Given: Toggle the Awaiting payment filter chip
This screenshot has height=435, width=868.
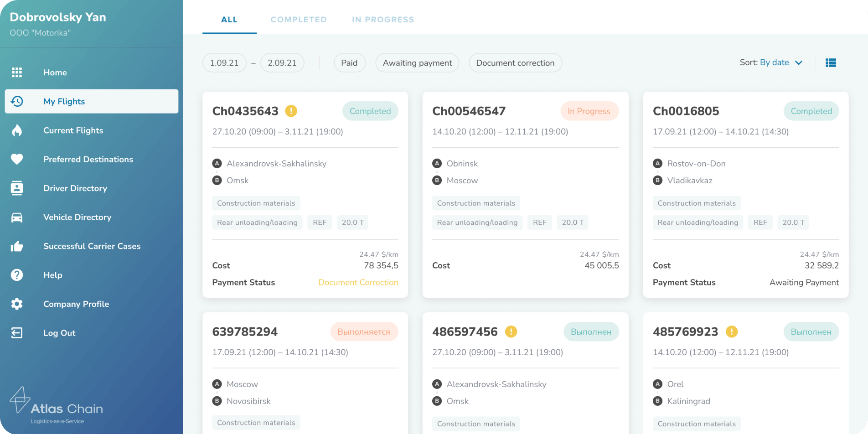Looking at the screenshot, I should (417, 63).
